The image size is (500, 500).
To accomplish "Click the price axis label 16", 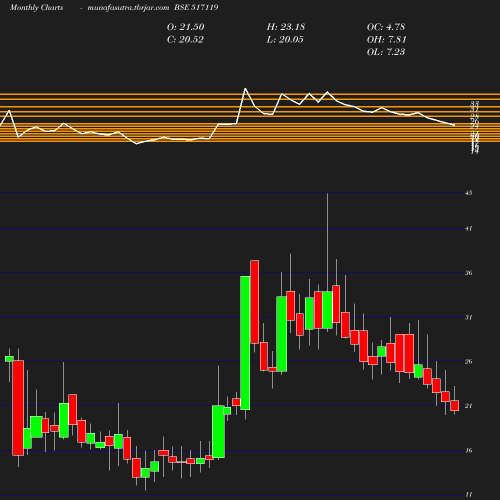I will (x=469, y=451).
